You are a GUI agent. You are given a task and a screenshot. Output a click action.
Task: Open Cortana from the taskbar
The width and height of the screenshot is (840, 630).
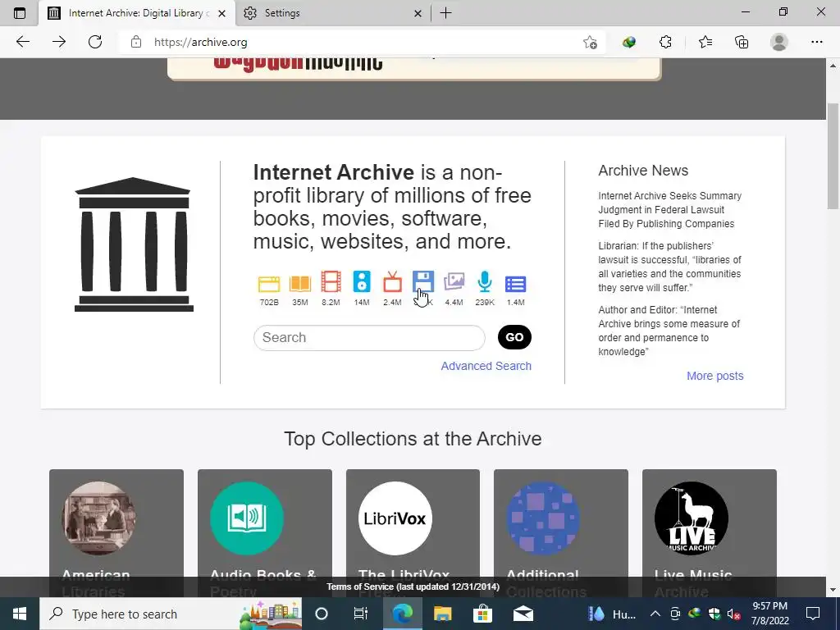point(322,614)
